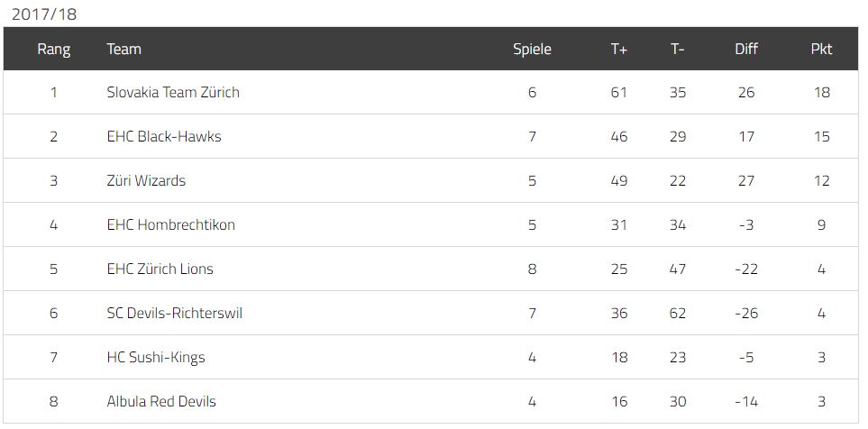Open Albula Red Devils team entry

click(x=161, y=401)
